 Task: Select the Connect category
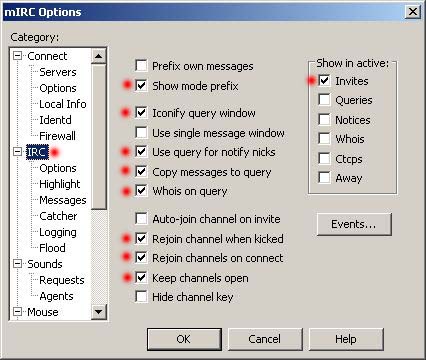(47, 56)
